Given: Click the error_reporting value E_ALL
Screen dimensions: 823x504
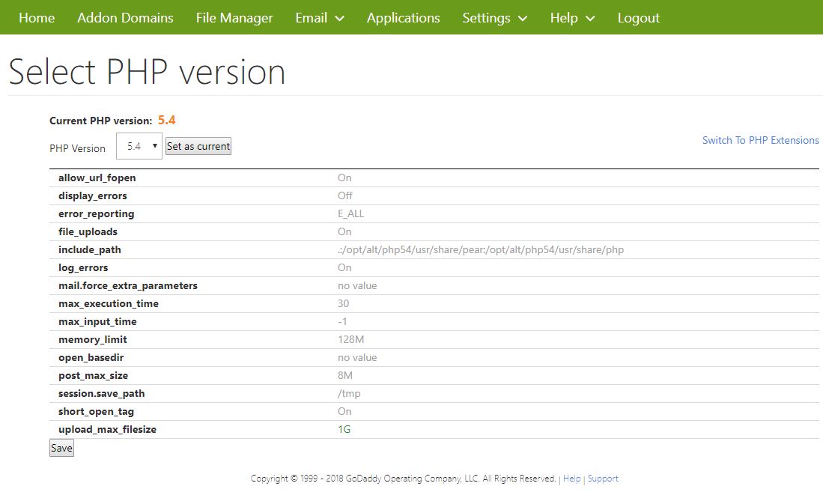Looking at the screenshot, I should tap(350, 213).
